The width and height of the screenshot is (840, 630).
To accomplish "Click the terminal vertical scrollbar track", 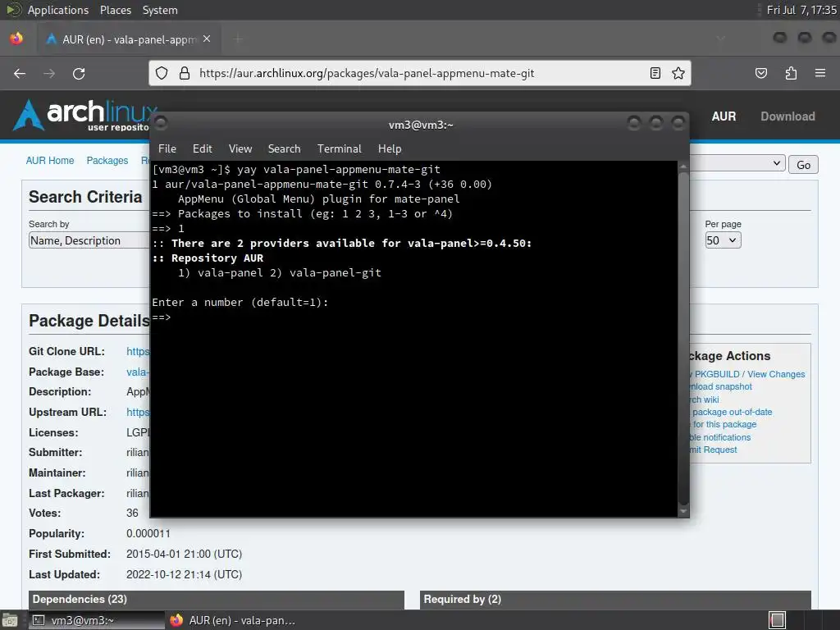I will pyautogui.click(x=683, y=339).
